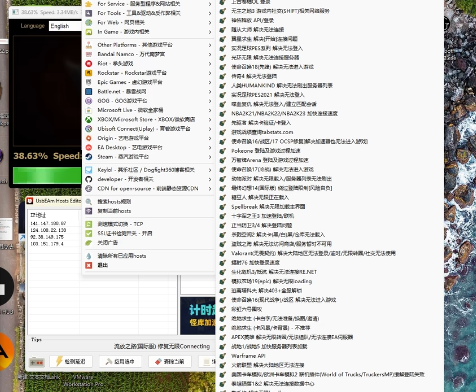Click the red exit X icon
The image size is (476, 392).
(x=89, y=265)
